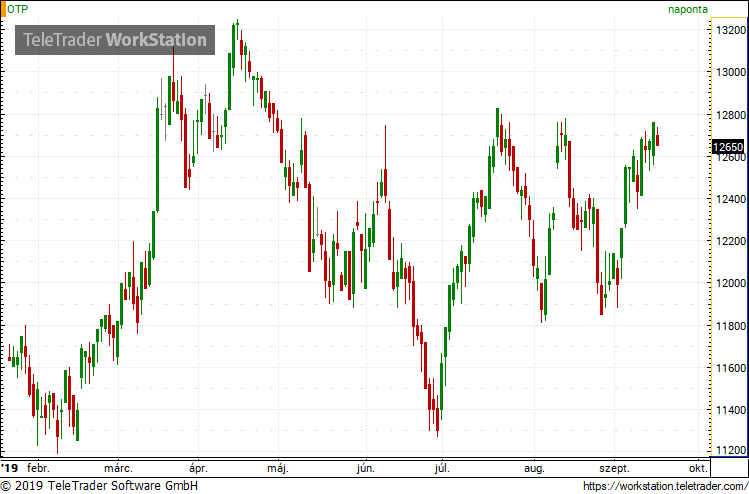Image resolution: width=749 pixels, height=494 pixels.
Task: Click the '19 year label on axis
Action: click(9, 468)
